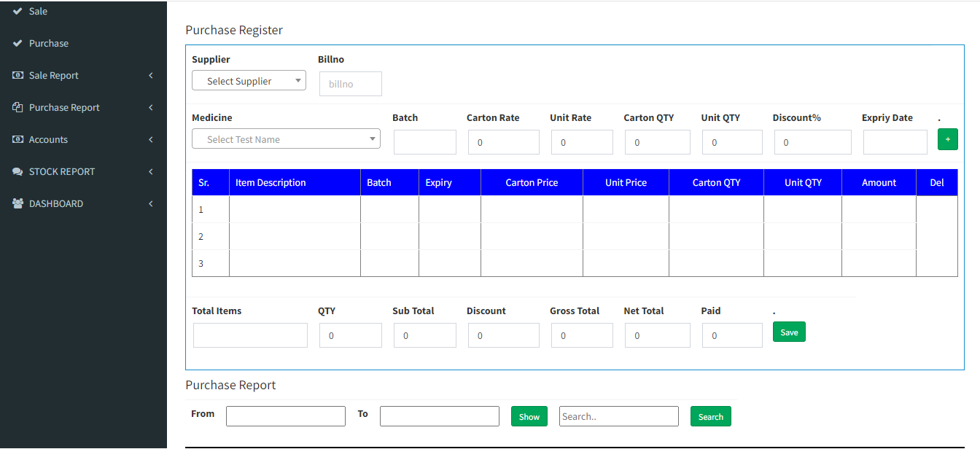Open the STOCK REPORT menu item

[x=62, y=172]
